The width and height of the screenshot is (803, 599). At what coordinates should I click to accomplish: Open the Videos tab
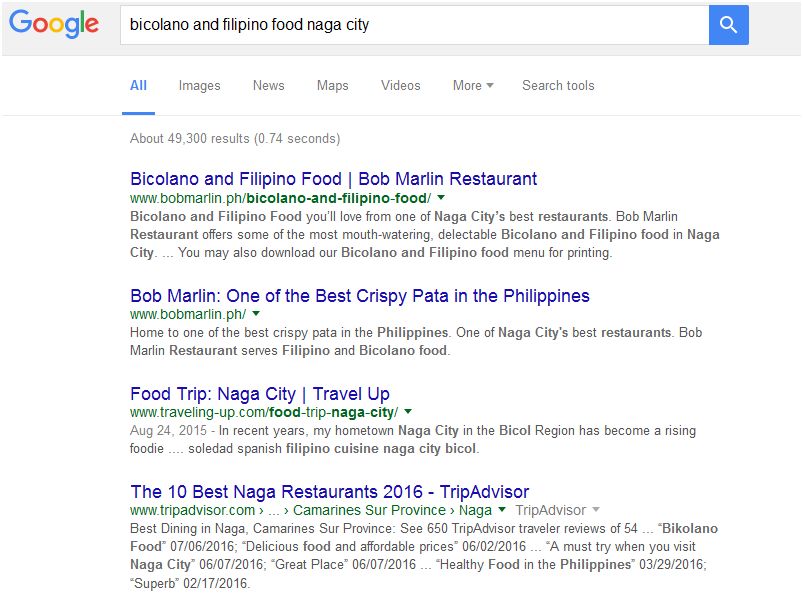[400, 86]
